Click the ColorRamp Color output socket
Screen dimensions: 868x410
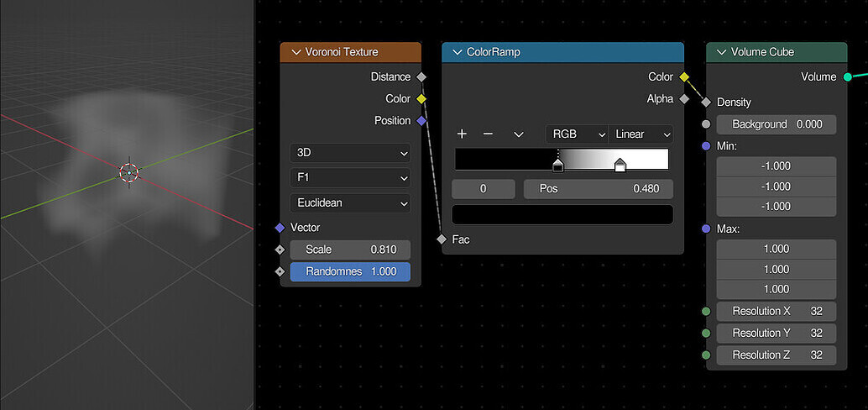tap(684, 77)
